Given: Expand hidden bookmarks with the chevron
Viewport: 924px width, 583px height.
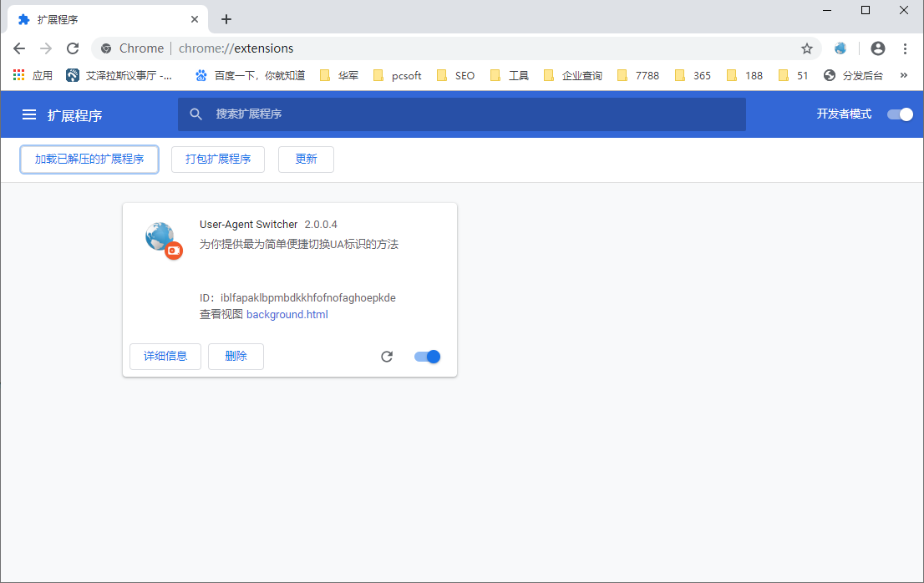Looking at the screenshot, I should click(904, 75).
